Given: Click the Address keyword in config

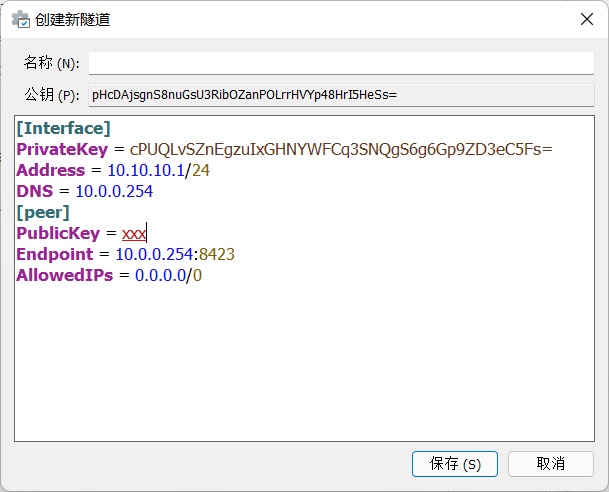Looking at the screenshot, I should [x=51, y=170].
